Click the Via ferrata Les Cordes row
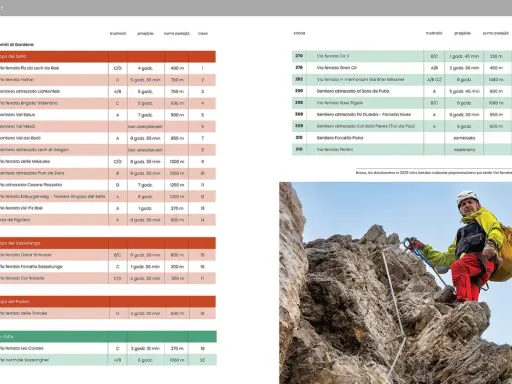This screenshot has width=512, height=384. tap(108, 348)
